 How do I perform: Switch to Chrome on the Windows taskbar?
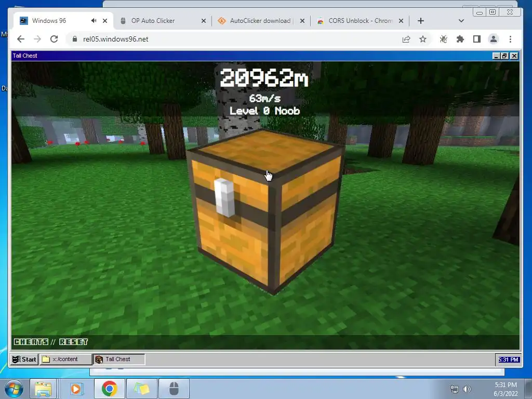(x=109, y=389)
